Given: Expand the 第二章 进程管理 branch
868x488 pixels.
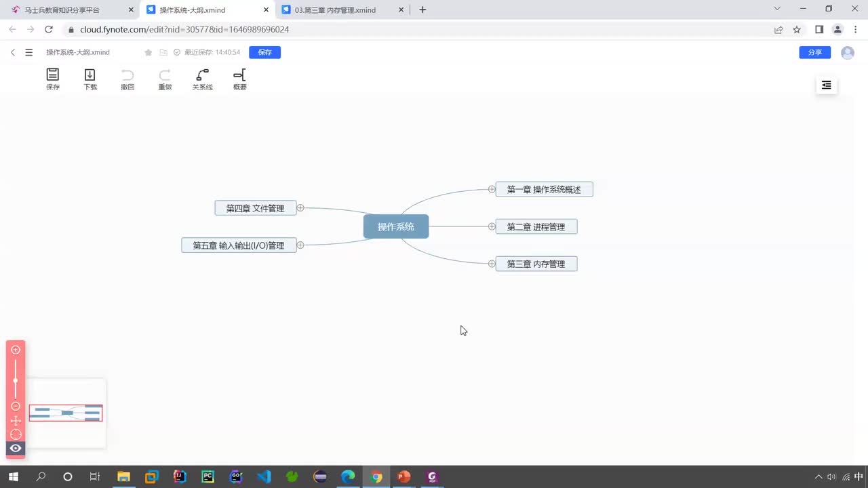Looking at the screenshot, I should coord(492,226).
